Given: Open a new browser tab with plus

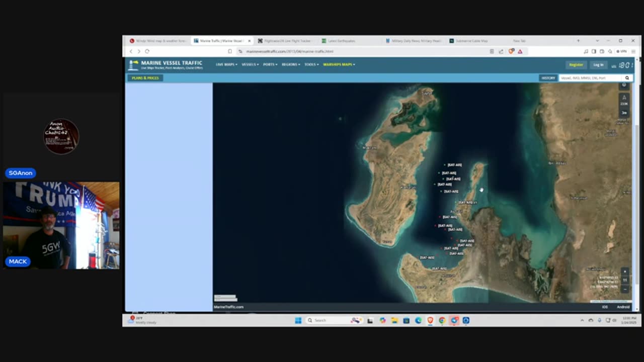Looking at the screenshot, I should (x=578, y=41).
